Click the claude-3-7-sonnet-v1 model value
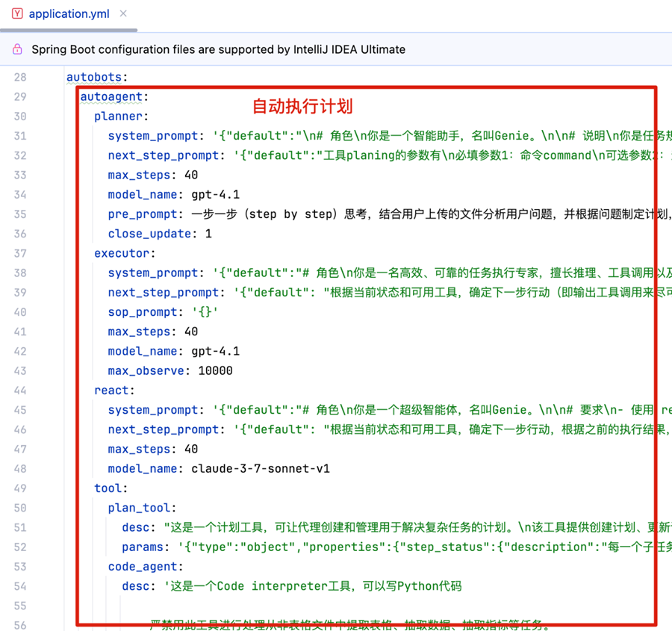This screenshot has height=631, width=672. (x=261, y=469)
